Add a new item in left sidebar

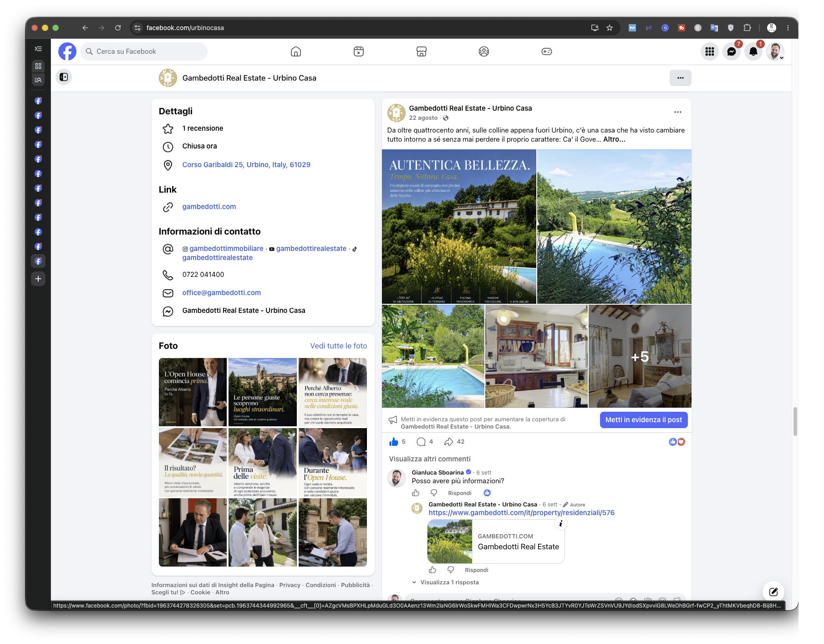coord(38,279)
